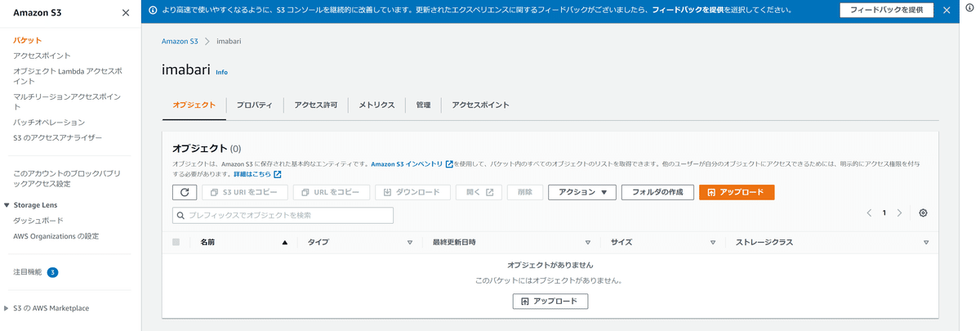Open AWS Organizations の設定 link
The width and height of the screenshot is (980, 331).
(56, 236)
